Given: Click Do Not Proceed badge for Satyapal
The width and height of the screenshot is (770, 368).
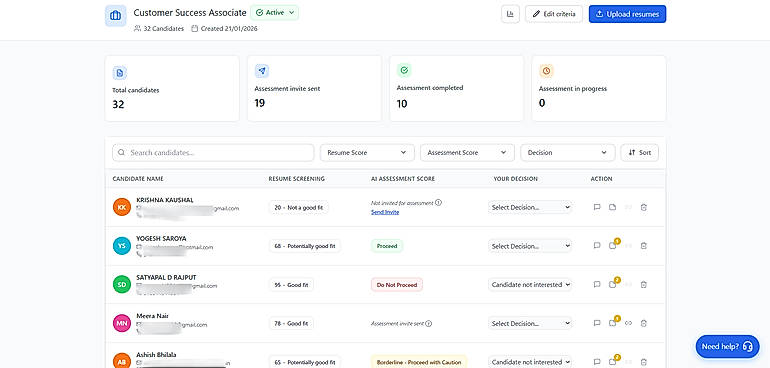Looking at the screenshot, I should pos(397,284).
